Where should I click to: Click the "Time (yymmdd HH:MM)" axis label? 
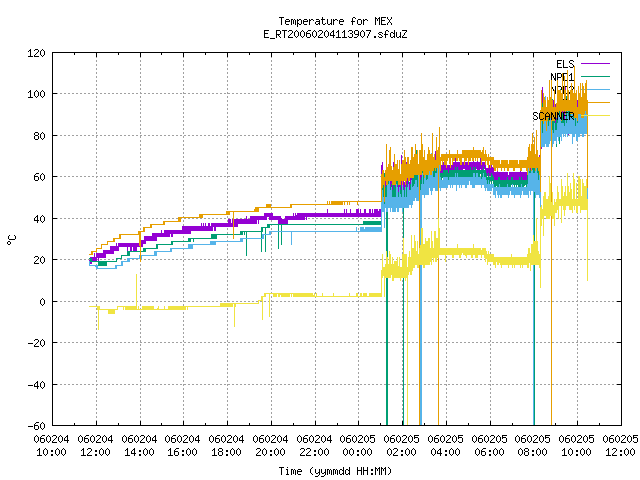[335, 471]
